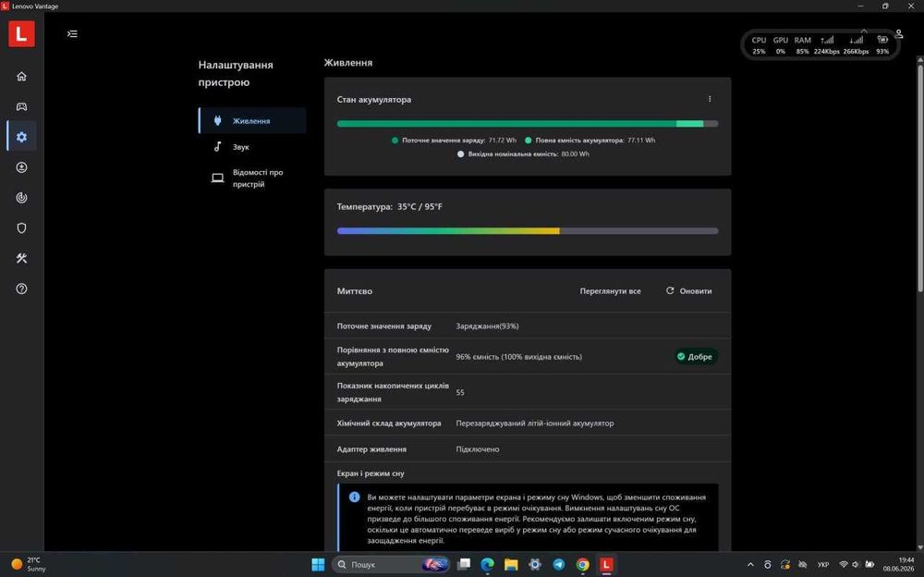Click the cycle count value 55
Viewport: 924px width, 577px height.
coord(460,392)
